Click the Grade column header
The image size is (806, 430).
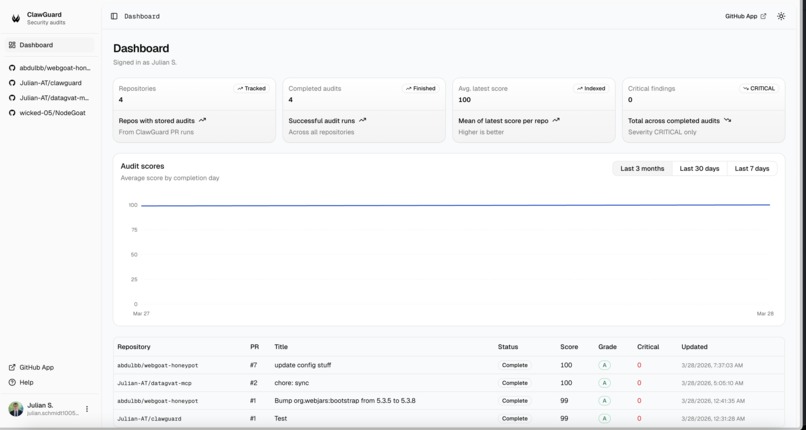[x=607, y=347]
